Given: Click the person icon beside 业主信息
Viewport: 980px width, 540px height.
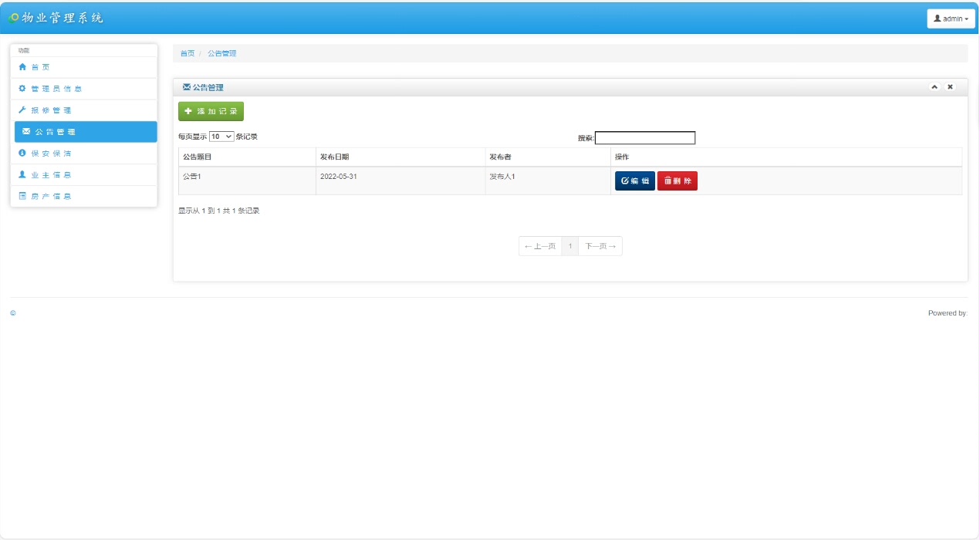Looking at the screenshot, I should [x=22, y=175].
